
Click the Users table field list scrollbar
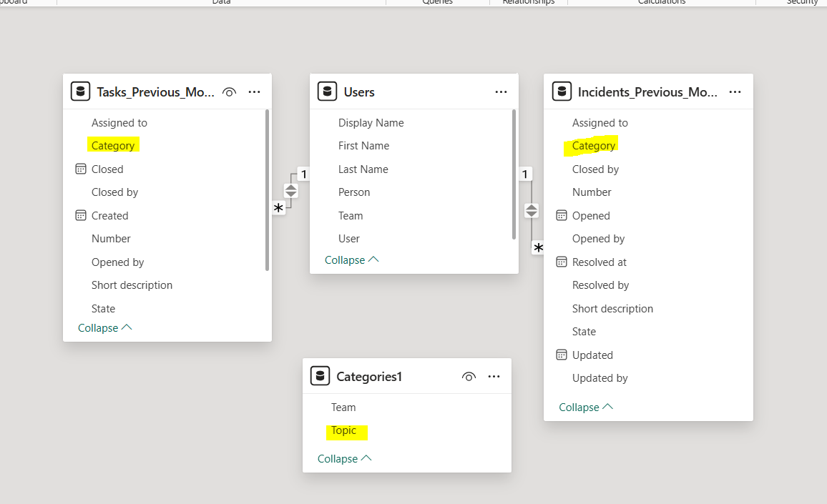514,174
